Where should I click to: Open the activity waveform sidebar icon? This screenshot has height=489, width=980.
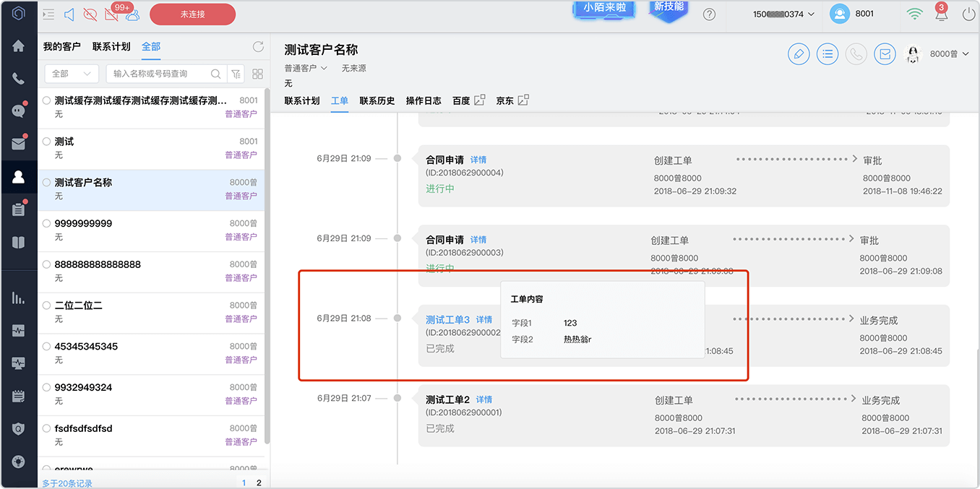pyautogui.click(x=18, y=331)
